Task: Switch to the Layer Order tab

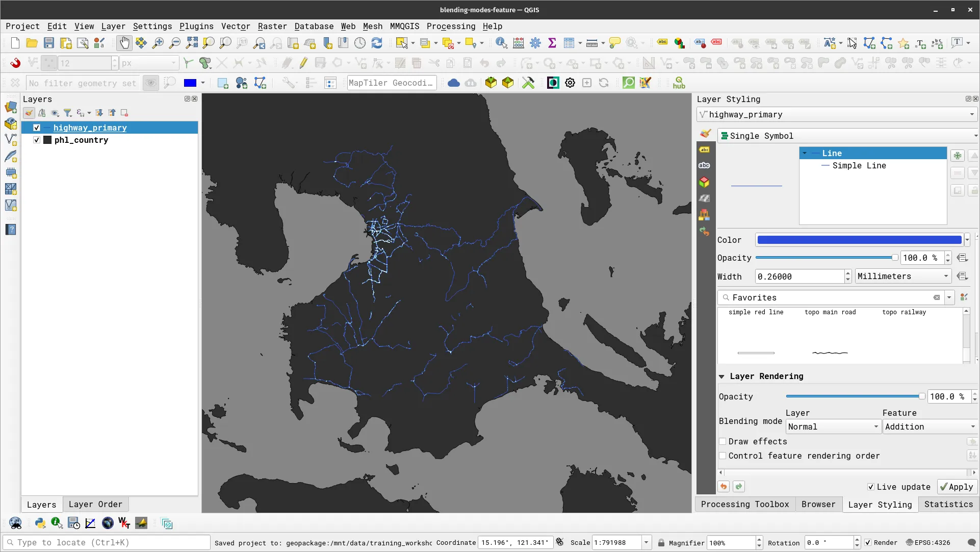Action: pos(95,504)
